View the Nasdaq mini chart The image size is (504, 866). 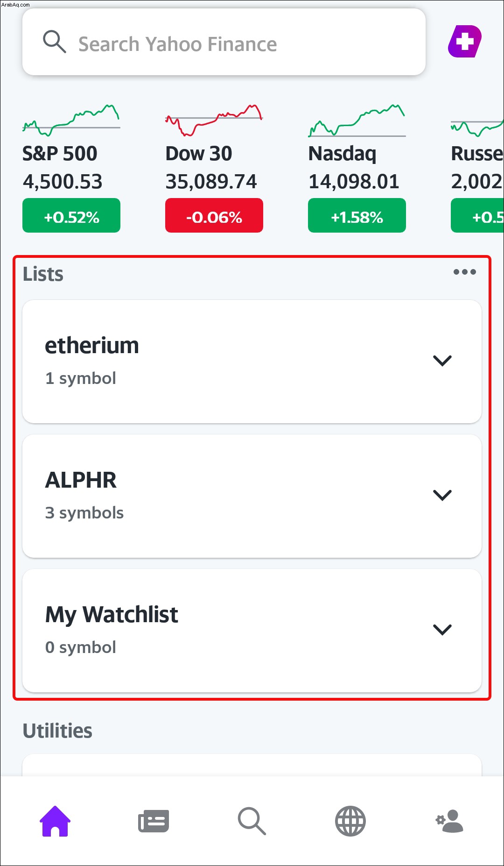(357, 121)
